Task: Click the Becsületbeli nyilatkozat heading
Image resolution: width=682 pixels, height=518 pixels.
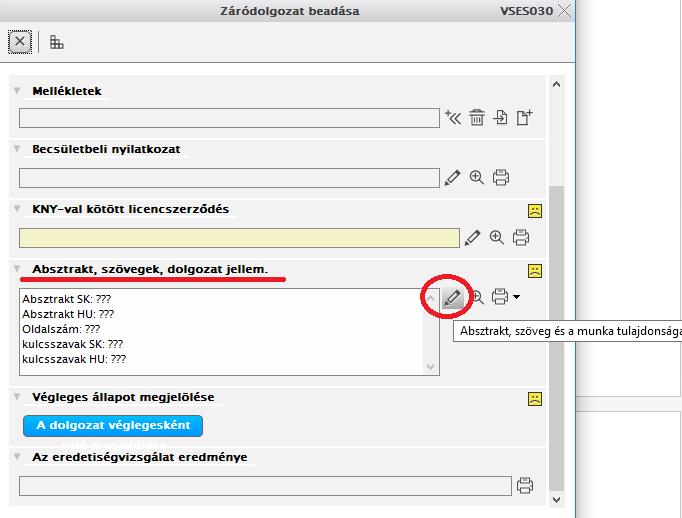Action: point(106,149)
